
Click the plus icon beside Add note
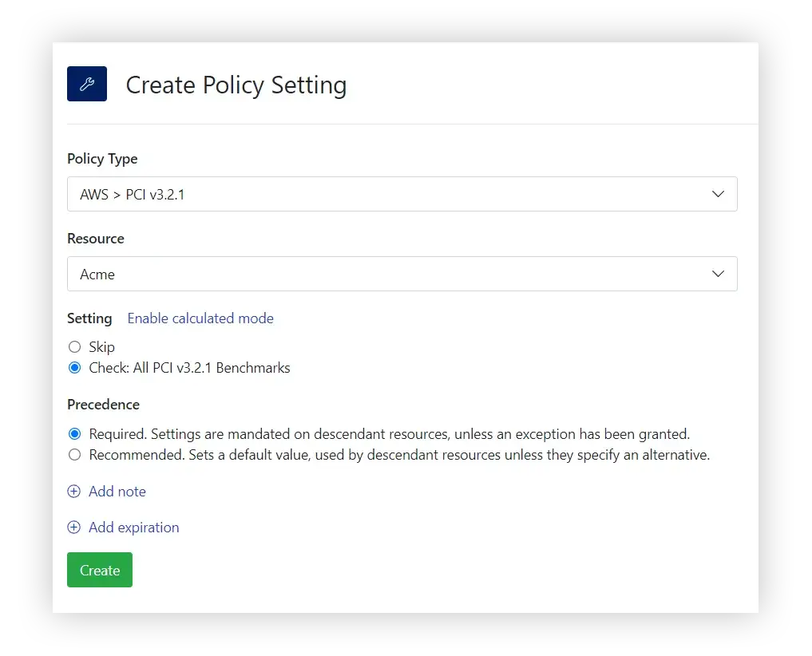point(74,492)
